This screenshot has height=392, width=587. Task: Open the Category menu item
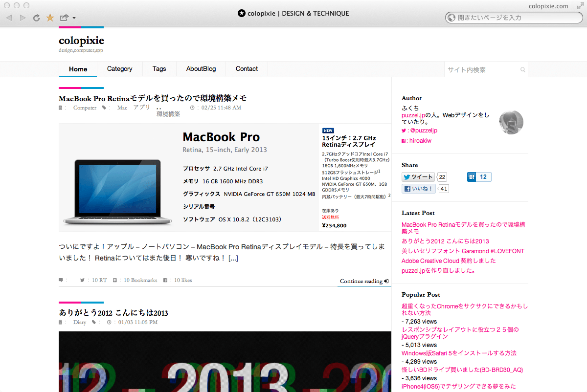point(119,69)
